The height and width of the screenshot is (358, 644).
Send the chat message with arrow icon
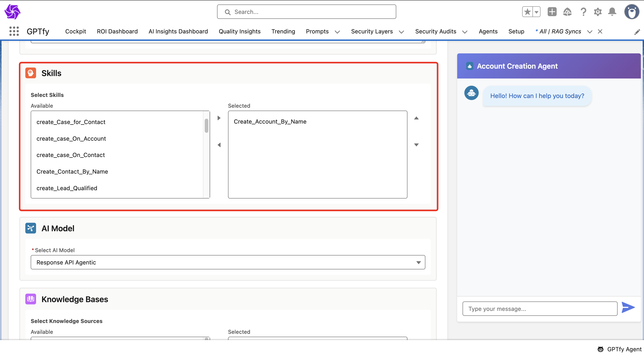pyautogui.click(x=628, y=308)
